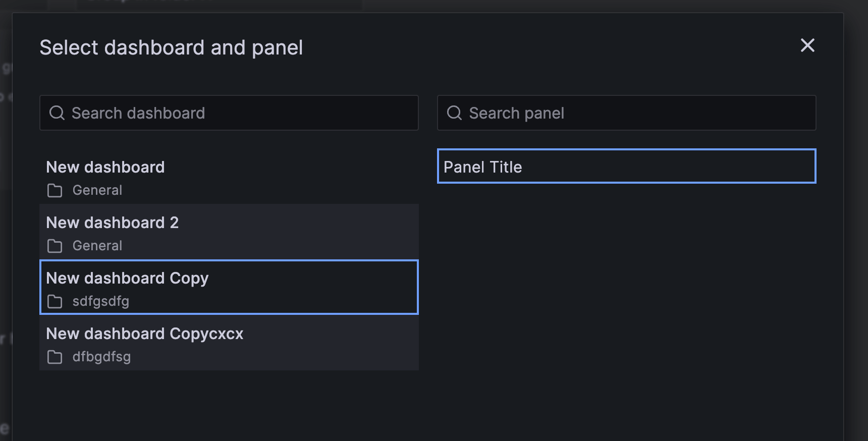The image size is (868, 441).
Task: Click the folder icon beside sdfgsdfg
Action: point(55,302)
